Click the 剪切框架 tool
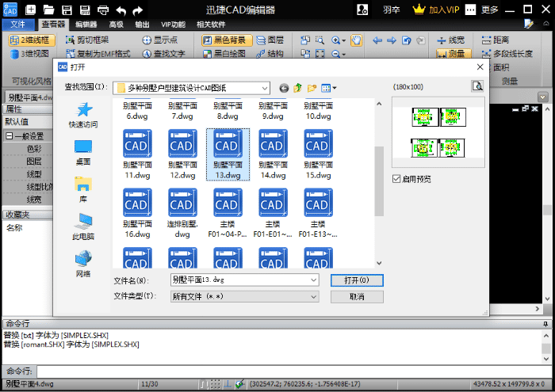Viewport: 555px width, 392px height. (x=87, y=40)
